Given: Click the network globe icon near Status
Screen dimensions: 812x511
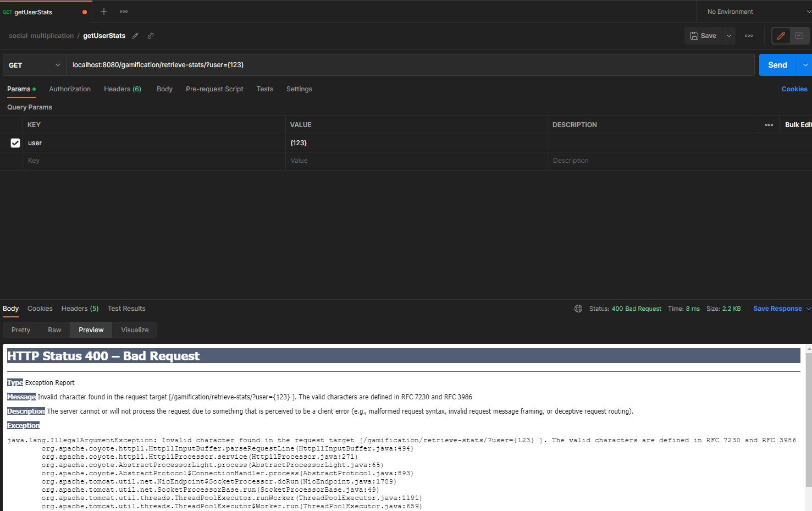Looking at the screenshot, I should coord(578,309).
